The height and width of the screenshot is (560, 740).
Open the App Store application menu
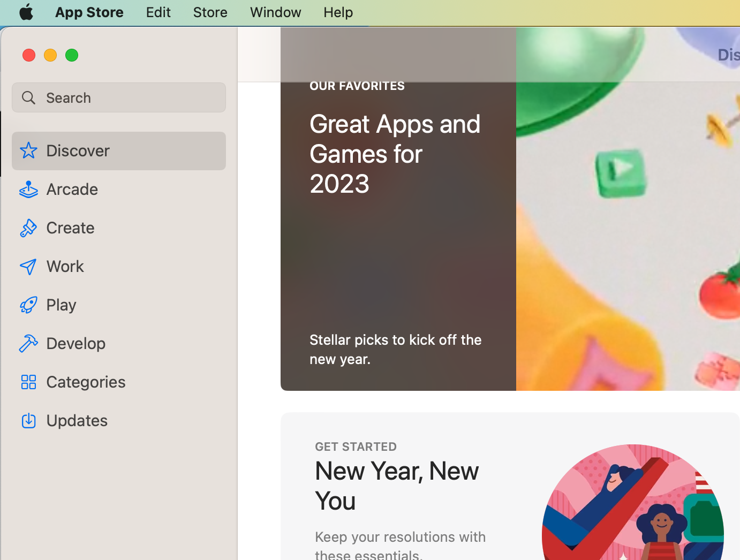89,12
